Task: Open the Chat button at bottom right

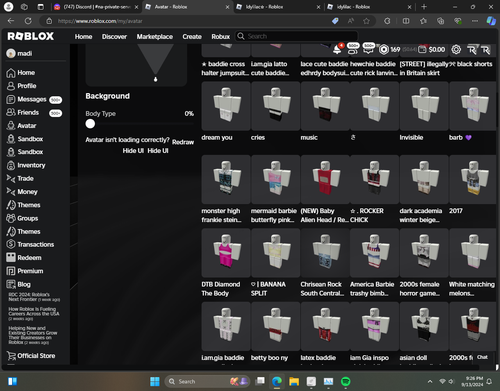Action: click(x=482, y=357)
